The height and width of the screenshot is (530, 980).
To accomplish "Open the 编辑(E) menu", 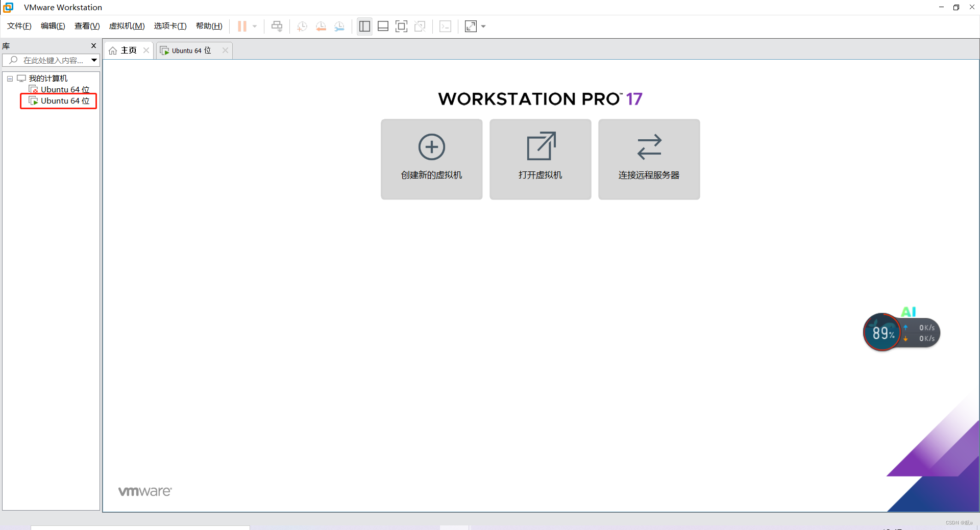I will [53, 26].
